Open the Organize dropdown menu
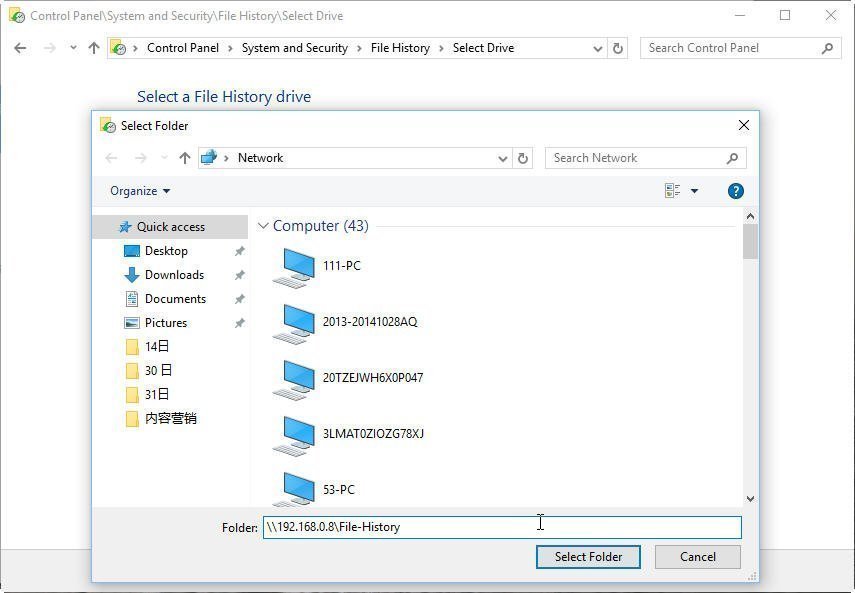 point(140,191)
